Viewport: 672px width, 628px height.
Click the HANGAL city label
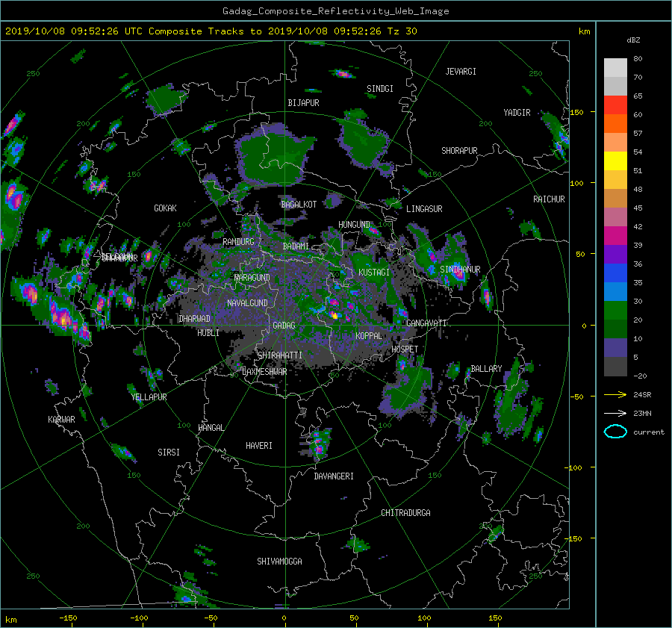click(211, 428)
